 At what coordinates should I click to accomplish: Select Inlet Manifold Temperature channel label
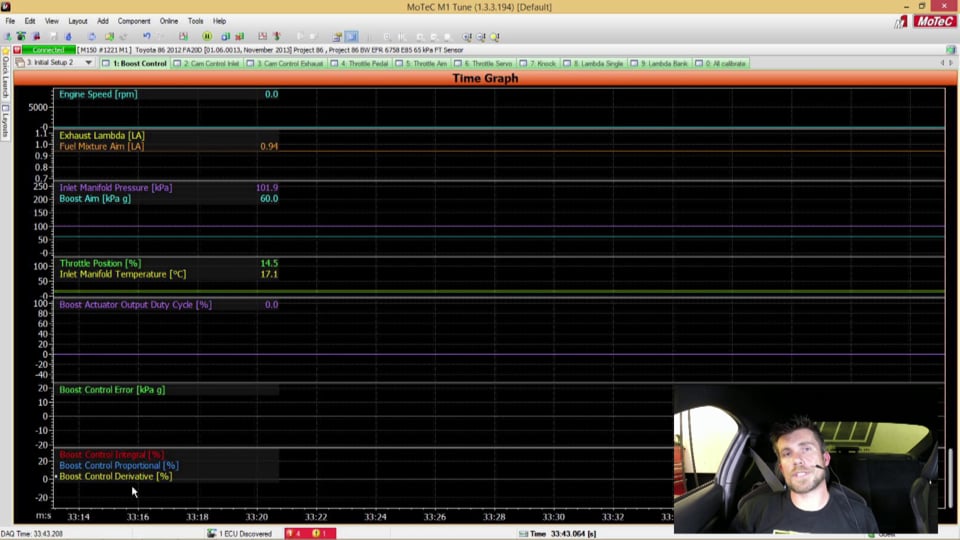[x=122, y=274]
